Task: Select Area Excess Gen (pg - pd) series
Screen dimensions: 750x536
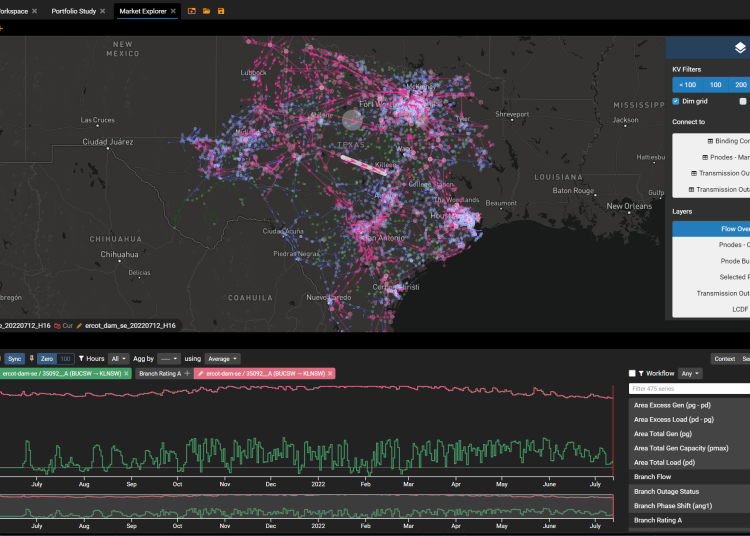Action: (689, 405)
